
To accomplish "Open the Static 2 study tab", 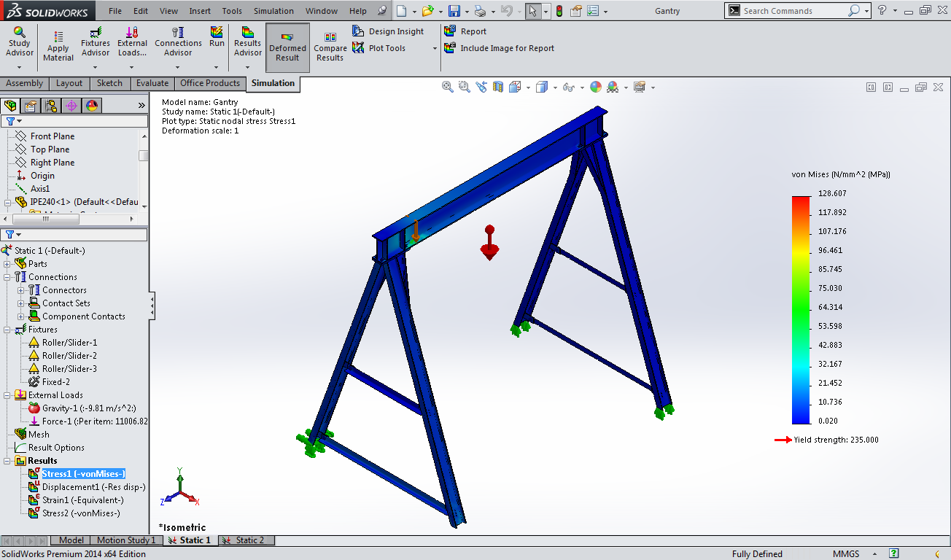I will click(x=246, y=540).
